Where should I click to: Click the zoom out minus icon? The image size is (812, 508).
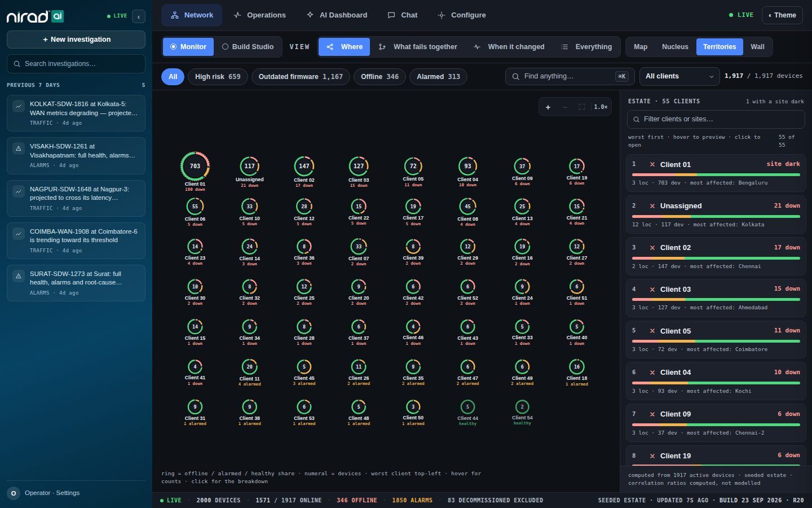(564, 107)
